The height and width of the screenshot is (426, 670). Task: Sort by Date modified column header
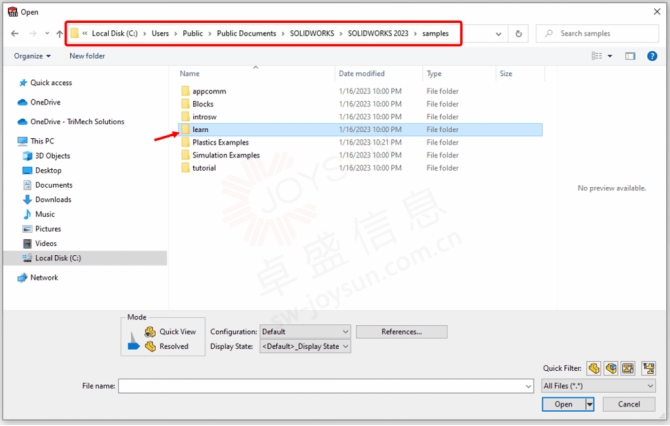(361, 73)
